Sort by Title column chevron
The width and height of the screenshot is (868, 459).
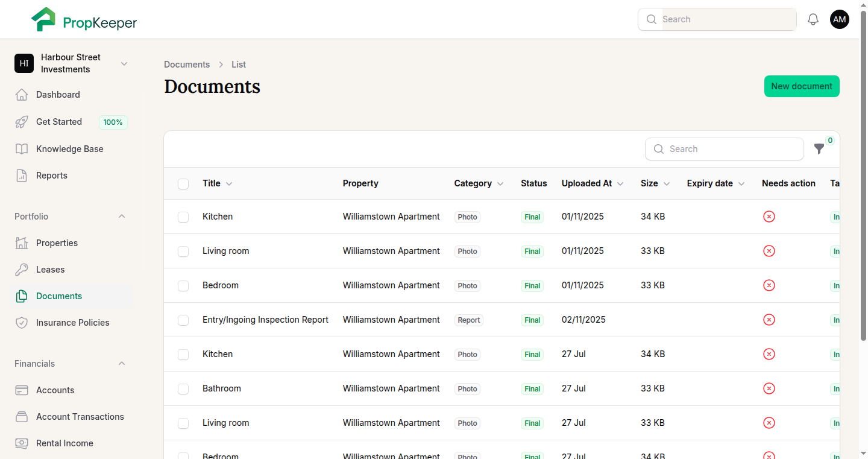point(229,184)
